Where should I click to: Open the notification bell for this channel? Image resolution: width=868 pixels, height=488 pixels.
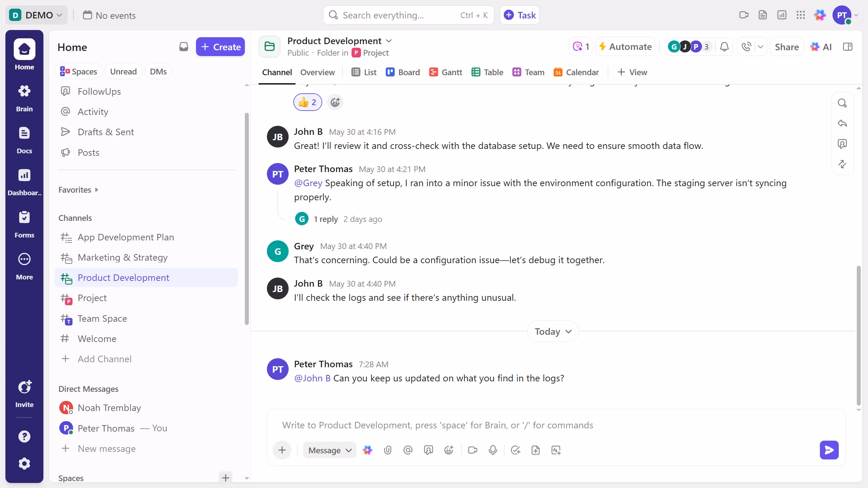pos(724,47)
